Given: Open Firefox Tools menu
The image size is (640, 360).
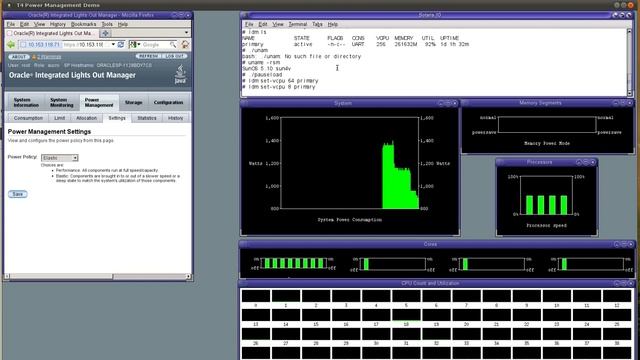Looking at the screenshot, I should click(107, 24).
